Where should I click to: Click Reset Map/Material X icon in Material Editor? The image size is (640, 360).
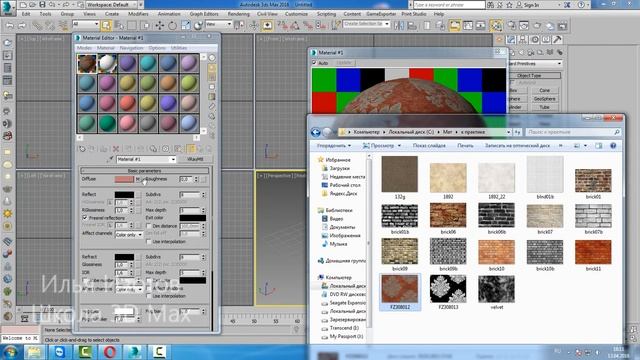pyautogui.click(x=116, y=149)
